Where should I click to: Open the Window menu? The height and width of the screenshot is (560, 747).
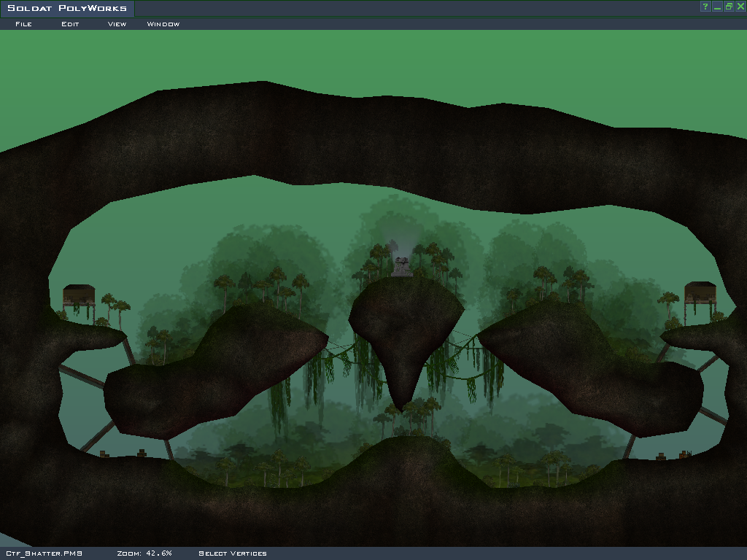coord(163,24)
